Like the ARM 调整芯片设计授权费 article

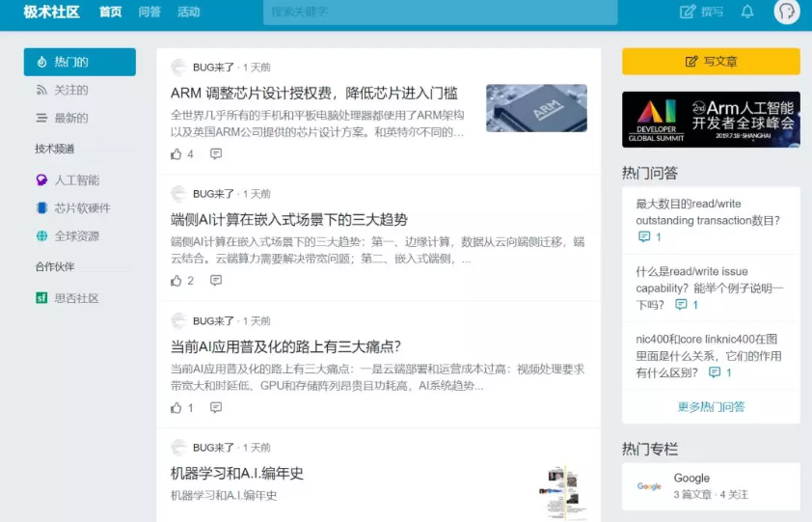point(176,154)
